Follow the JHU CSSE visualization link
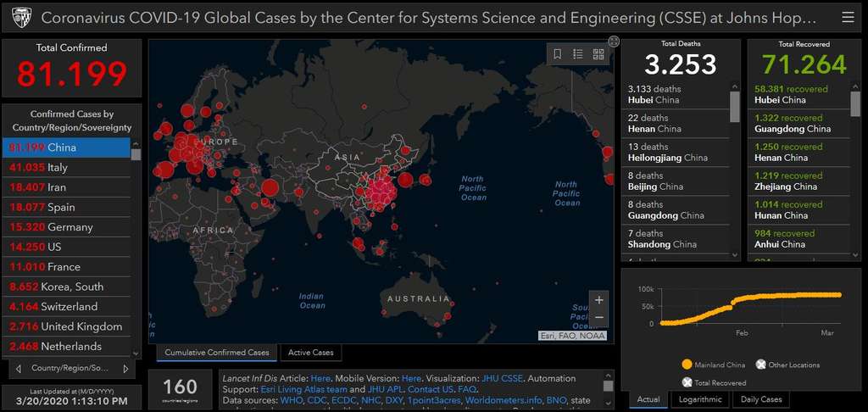The image size is (868, 412). 502,379
